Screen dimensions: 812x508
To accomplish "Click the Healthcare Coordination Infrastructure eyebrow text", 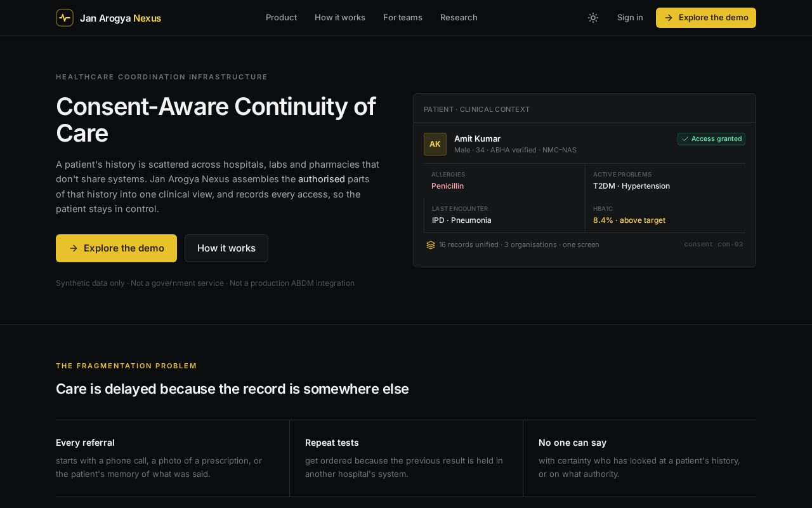I will [x=162, y=77].
